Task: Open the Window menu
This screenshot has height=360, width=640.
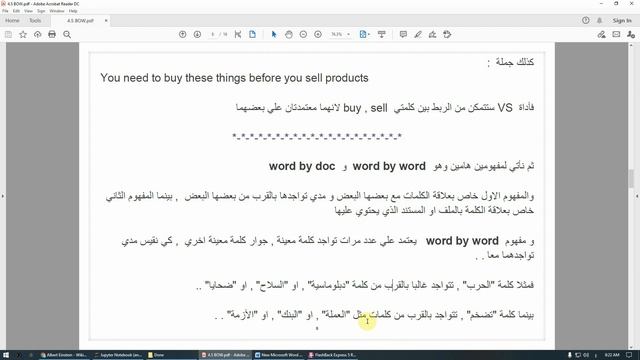Action: [x=57, y=11]
